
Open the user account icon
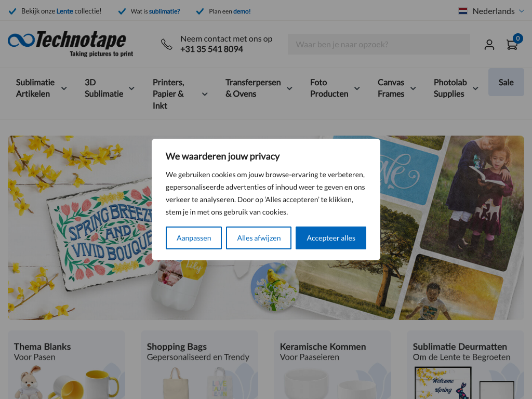pos(489,45)
